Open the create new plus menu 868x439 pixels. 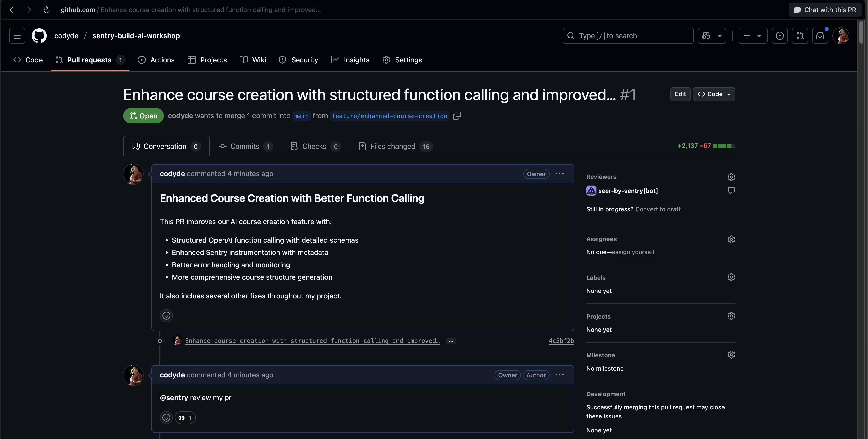coord(753,36)
